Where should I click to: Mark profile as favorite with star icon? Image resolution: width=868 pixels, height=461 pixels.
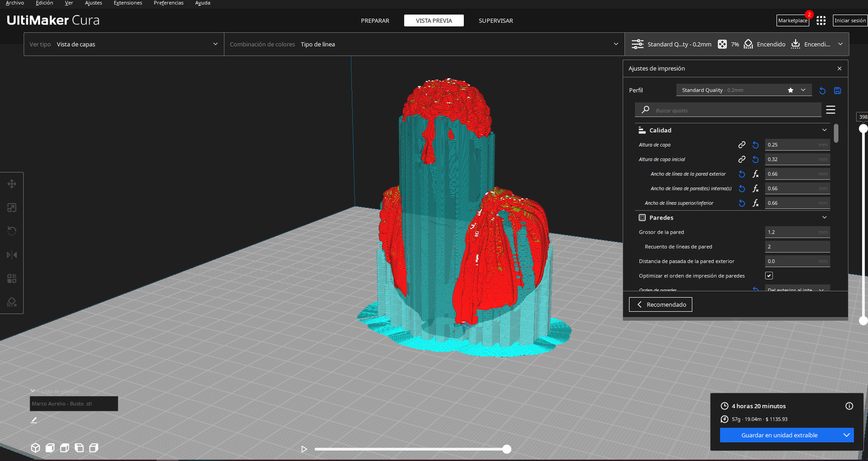(791, 90)
